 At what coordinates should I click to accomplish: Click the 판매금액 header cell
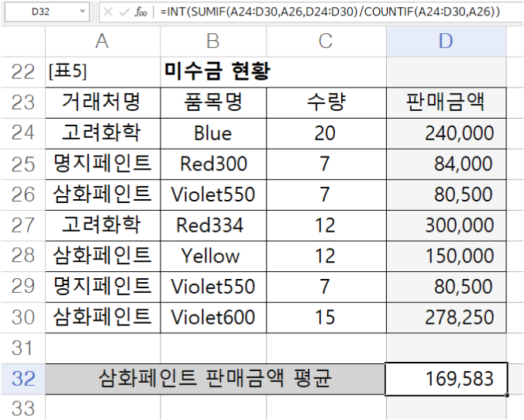coord(446,102)
